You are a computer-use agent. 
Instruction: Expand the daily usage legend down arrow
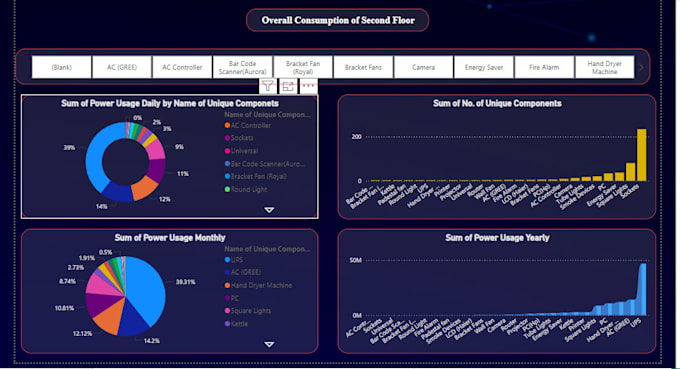tap(269, 210)
